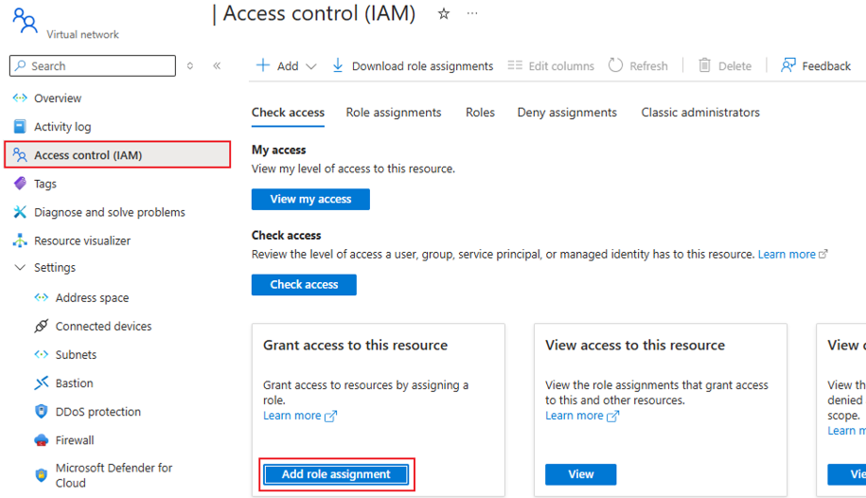The height and width of the screenshot is (498, 866).
Task: Click the Refresh circular arrow icon
Action: 615,66
